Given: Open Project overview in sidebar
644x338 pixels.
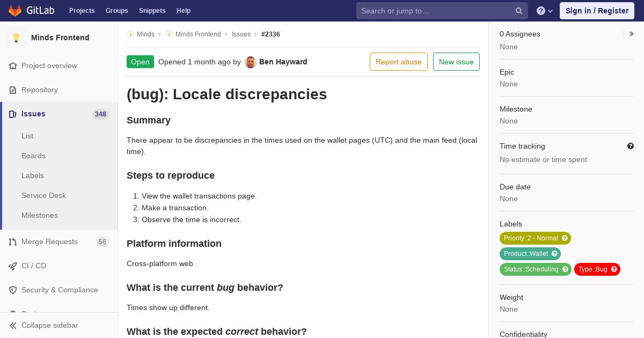Looking at the screenshot, I should click(x=59, y=65).
